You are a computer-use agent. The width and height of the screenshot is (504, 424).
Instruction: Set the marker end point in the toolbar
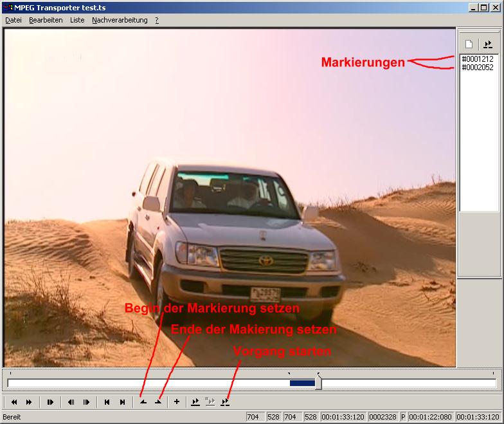point(158,402)
